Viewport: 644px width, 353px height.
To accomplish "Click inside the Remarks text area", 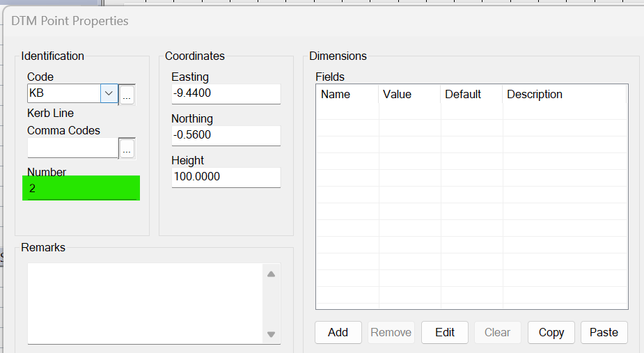I will click(145, 303).
